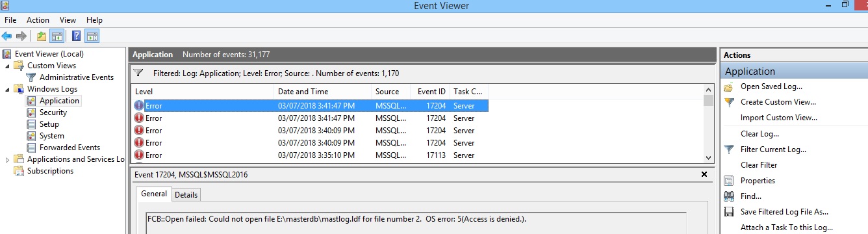Click the event list scrollbar down arrow
Screen dimensions: 868x234
coord(708,157)
